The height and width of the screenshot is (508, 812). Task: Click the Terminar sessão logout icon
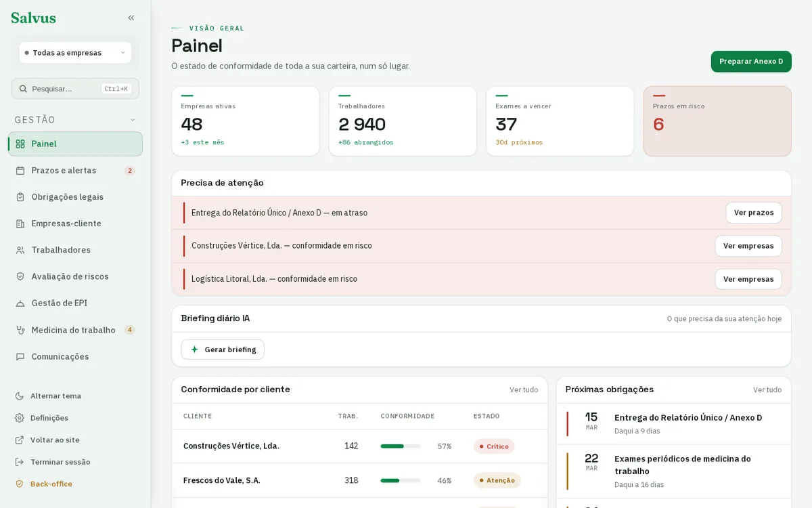click(20, 462)
